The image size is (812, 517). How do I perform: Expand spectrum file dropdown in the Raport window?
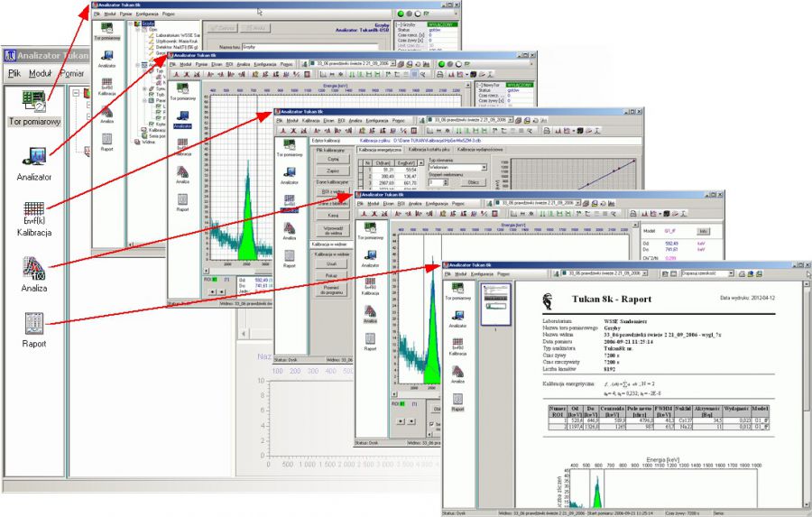(646, 273)
